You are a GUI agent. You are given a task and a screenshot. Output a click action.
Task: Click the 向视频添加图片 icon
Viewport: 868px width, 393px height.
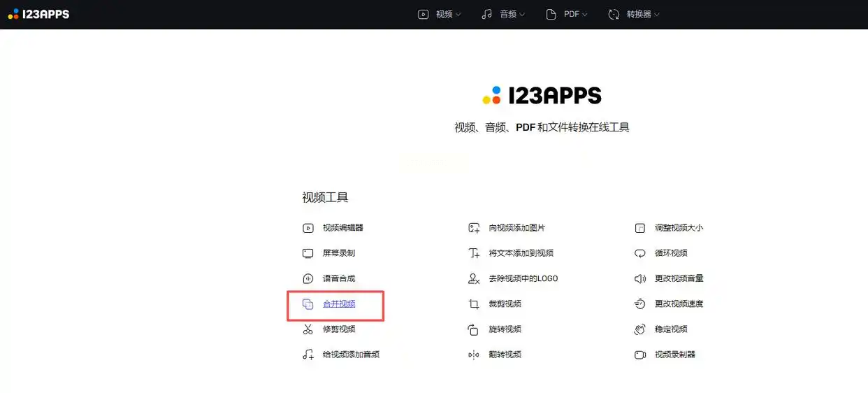(x=474, y=228)
